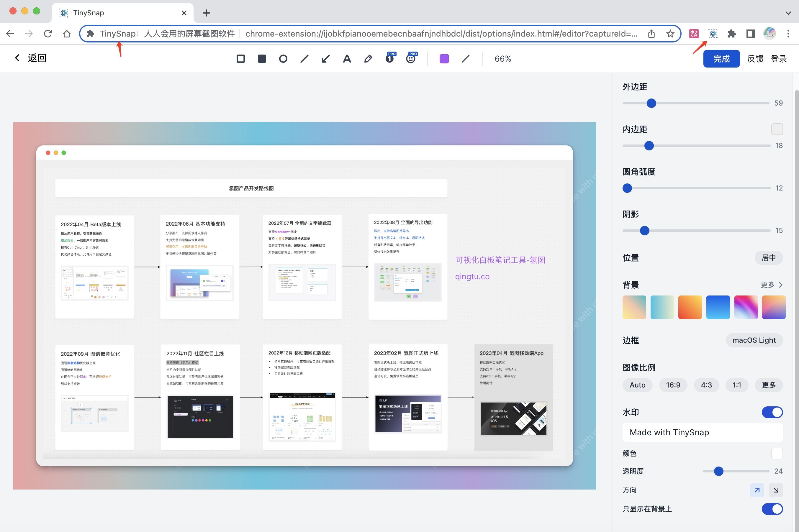Click the TinySnap extension icon
Image resolution: width=799 pixels, height=532 pixels.
point(713,34)
